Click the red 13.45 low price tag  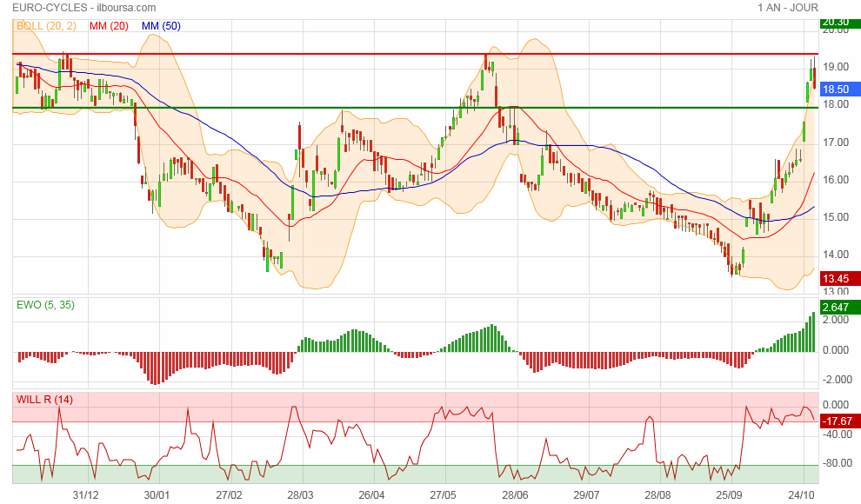click(839, 279)
